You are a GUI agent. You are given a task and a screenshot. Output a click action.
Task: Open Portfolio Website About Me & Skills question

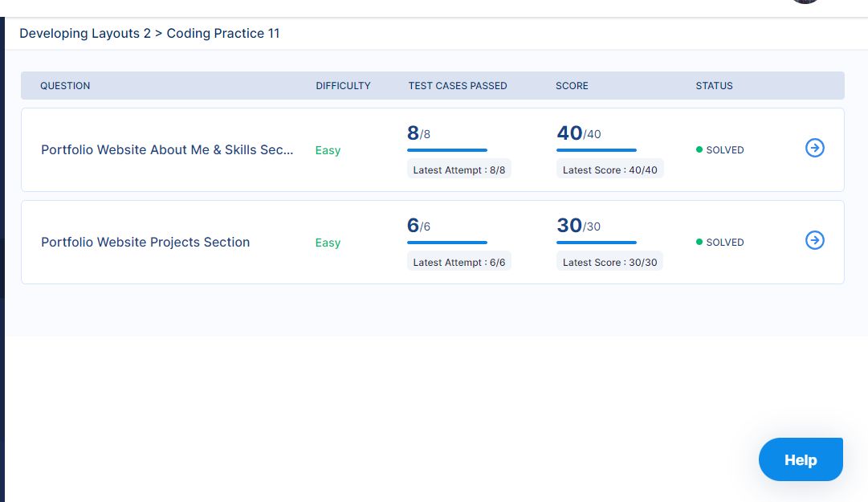tap(167, 150)
